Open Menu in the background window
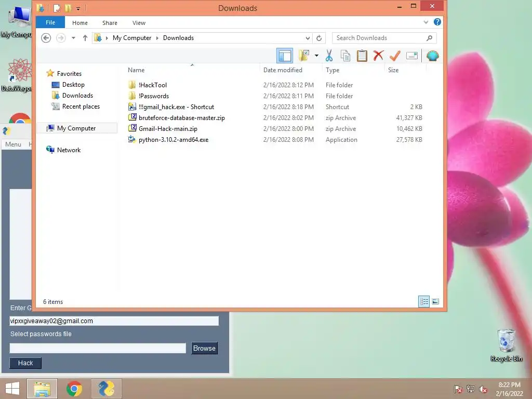Viewport: 532px width, 399px height. tap(13, 144)
